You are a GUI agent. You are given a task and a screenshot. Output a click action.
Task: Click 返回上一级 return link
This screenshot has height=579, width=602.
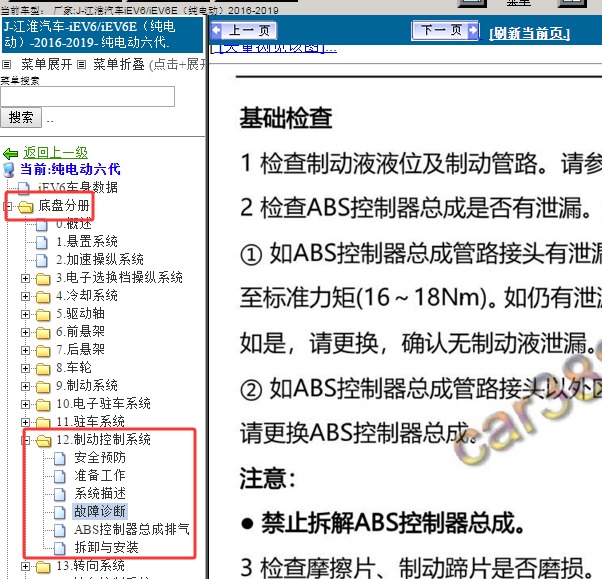point(55,152)
